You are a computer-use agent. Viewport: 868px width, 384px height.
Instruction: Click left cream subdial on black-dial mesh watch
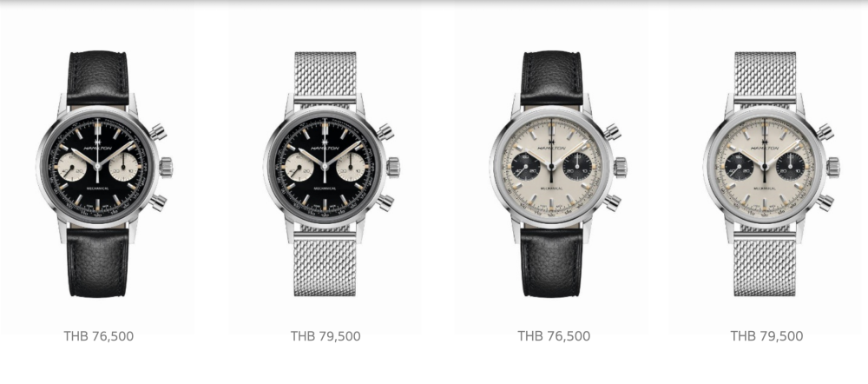297,167
